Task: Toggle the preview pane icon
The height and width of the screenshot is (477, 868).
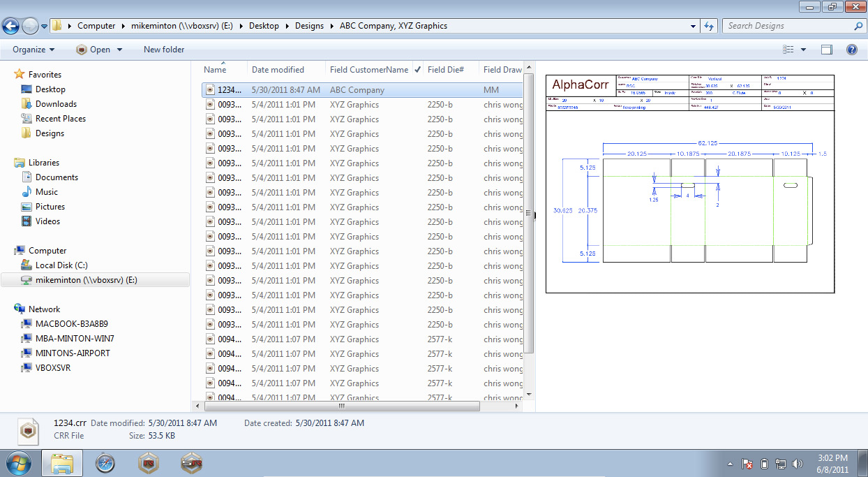Action: tap(827, 50)
